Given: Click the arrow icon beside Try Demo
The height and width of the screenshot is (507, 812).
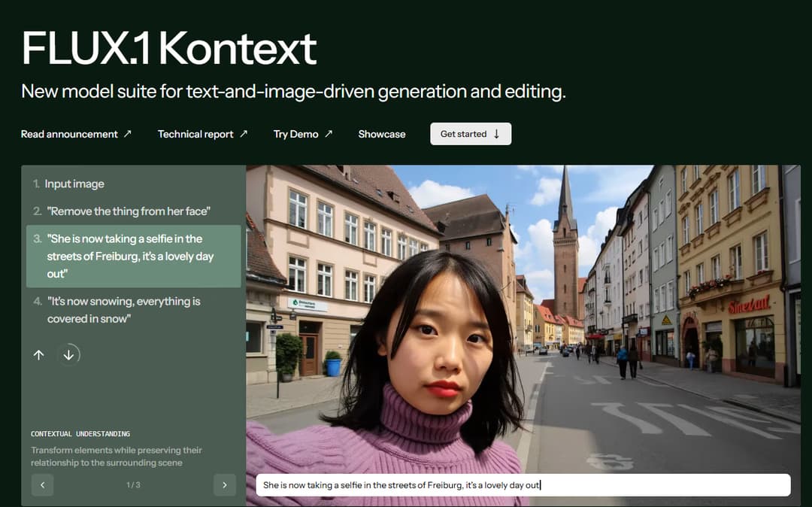Looking at the screenshot, I should pos(329,134).
